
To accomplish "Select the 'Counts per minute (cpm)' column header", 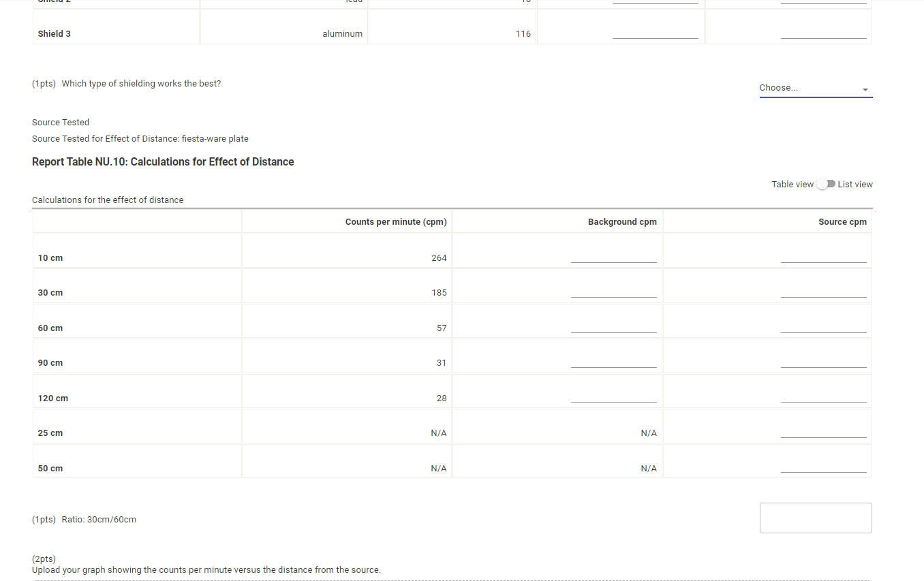I will 396,222.
